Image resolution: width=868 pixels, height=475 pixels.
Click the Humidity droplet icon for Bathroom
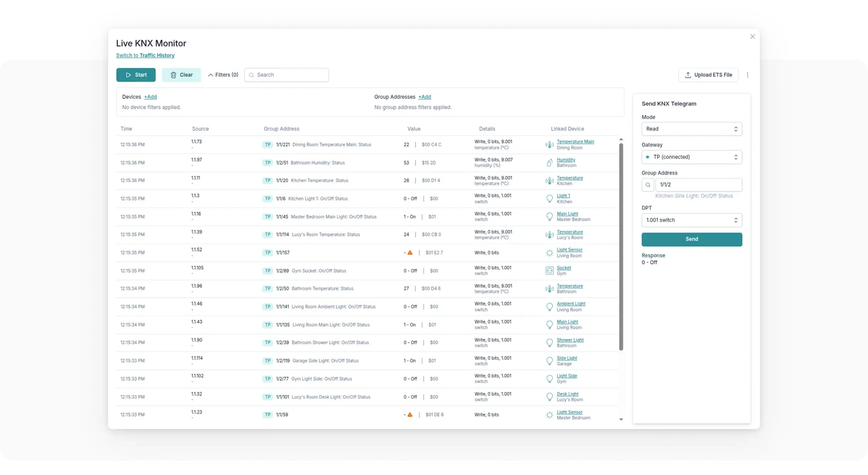(549, 163)
